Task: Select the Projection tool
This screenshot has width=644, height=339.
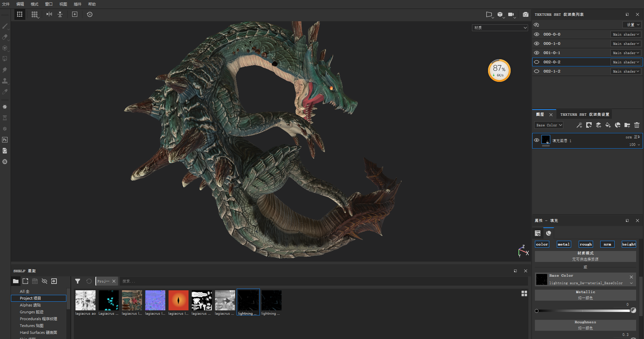Action: (x=5, y=48)
